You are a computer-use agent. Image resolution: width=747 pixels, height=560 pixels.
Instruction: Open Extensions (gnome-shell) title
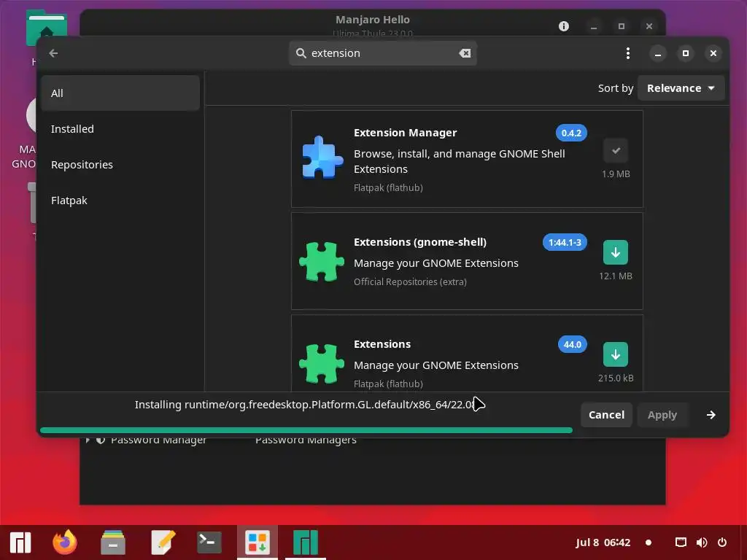[419, 242]
